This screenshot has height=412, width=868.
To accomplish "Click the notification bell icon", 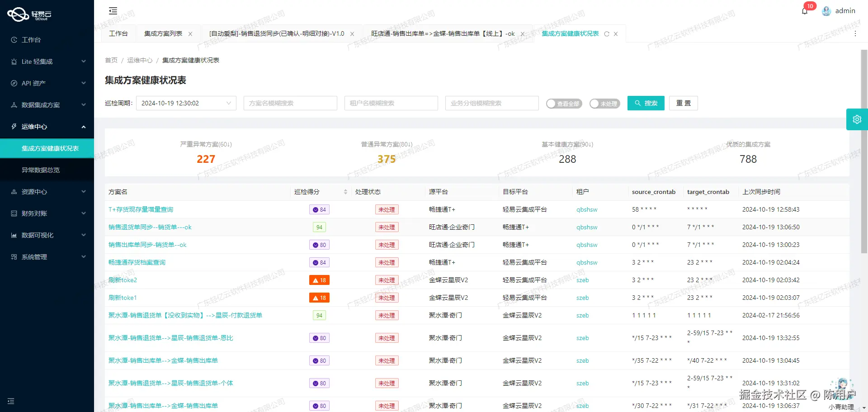I will click(805, 11).
